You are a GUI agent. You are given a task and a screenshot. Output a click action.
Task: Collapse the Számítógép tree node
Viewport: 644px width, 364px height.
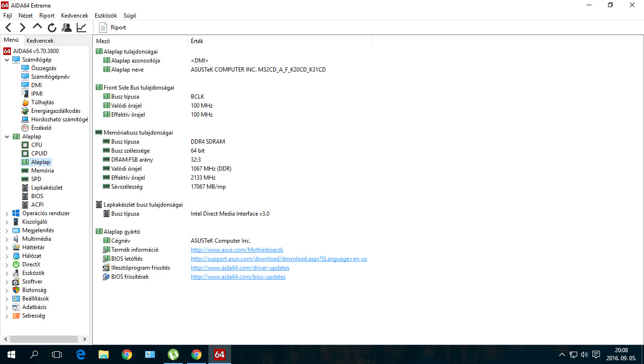[7, 60]
